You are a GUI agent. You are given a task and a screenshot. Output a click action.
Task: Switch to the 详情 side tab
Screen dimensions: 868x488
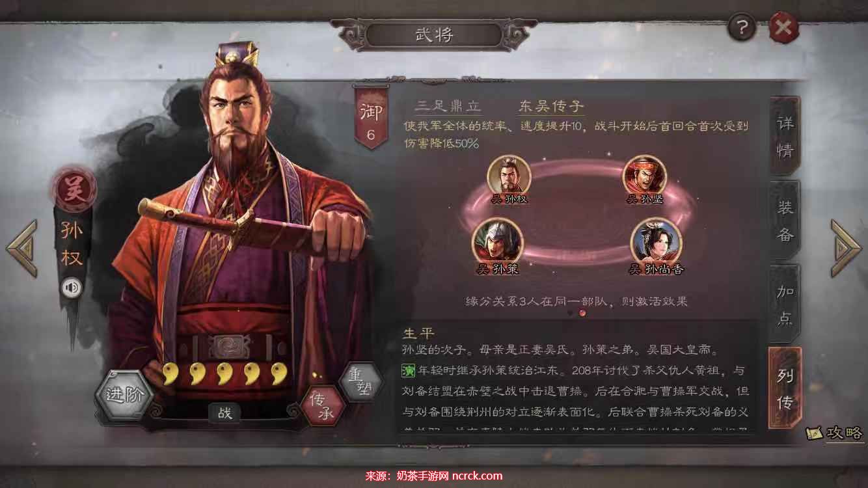(x=785, y=137)
